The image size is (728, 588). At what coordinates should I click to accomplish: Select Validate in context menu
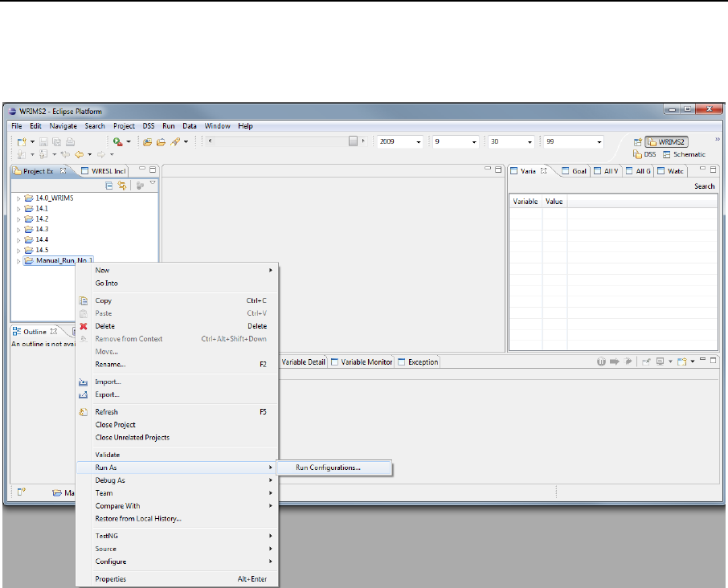click(177, 455)
